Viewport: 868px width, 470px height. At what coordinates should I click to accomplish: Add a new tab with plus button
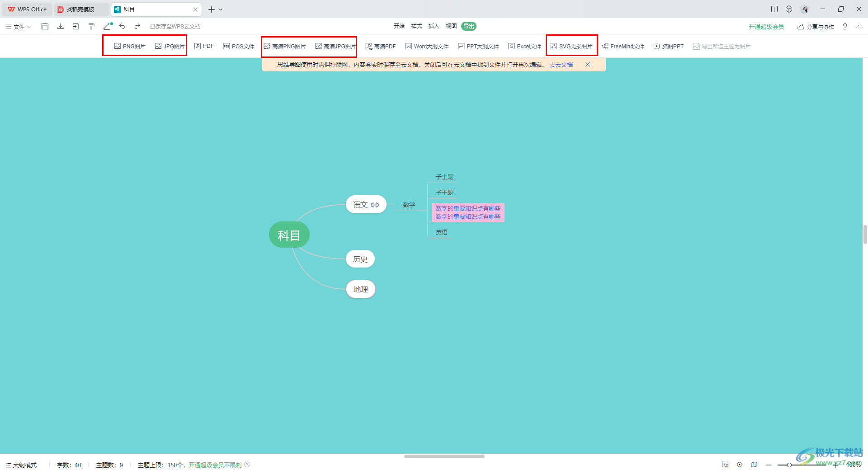[211, 9]
